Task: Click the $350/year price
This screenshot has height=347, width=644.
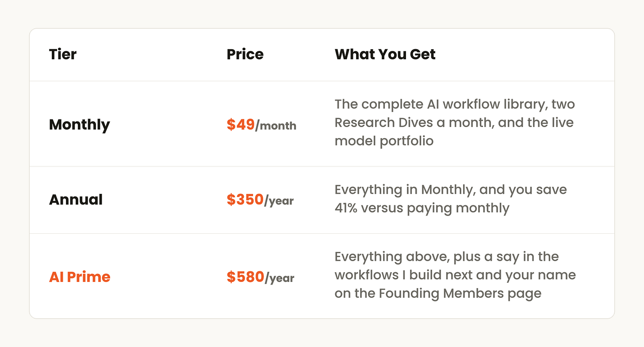Action: click(261, 200)
